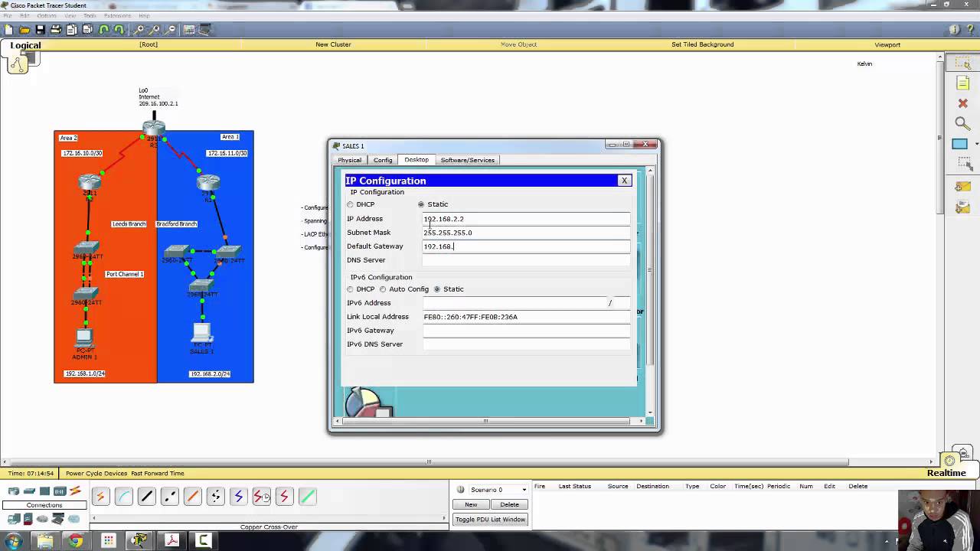Select the IPv6 Auto Config radio

383,289
